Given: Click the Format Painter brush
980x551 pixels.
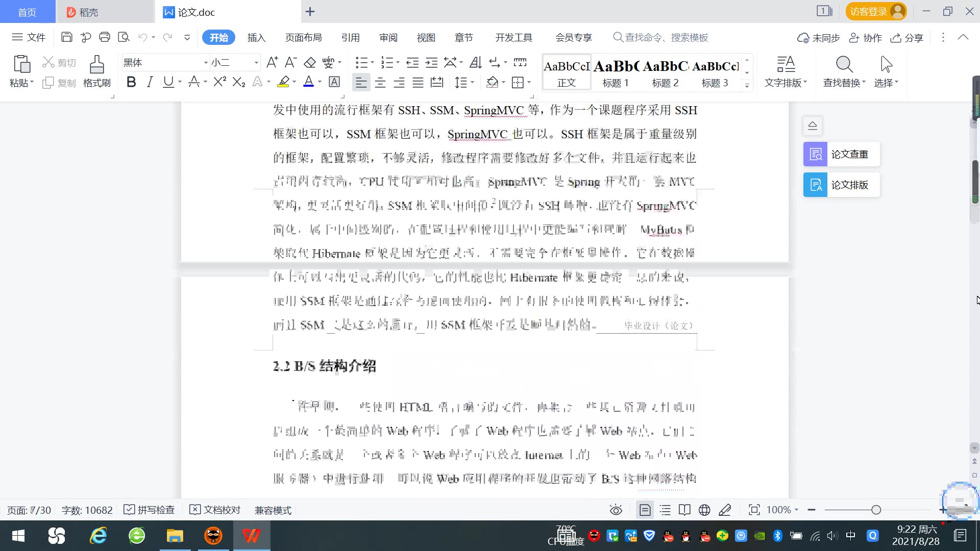Looking at the screenshot, I should [96, 65].
